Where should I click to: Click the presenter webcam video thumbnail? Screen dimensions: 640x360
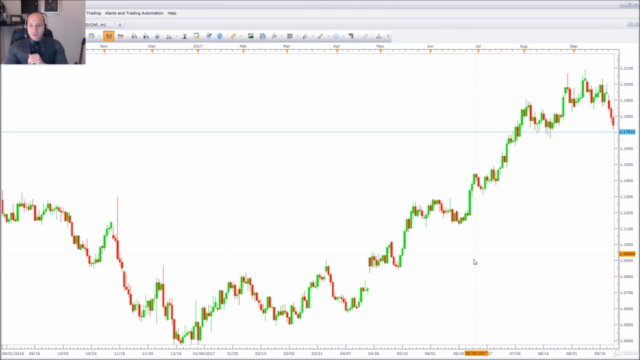pyautogui.click(x=43, y=32)
